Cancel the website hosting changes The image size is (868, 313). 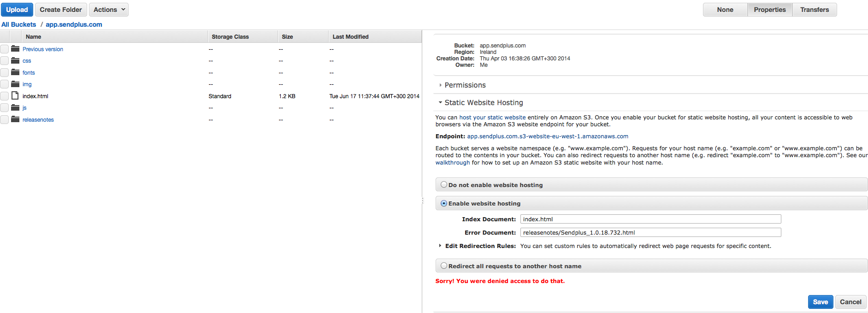[x=850, y=302]
